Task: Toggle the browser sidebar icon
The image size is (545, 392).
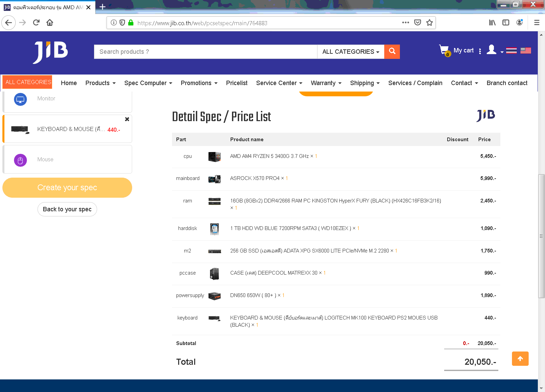Action: (x=506, y=23)
